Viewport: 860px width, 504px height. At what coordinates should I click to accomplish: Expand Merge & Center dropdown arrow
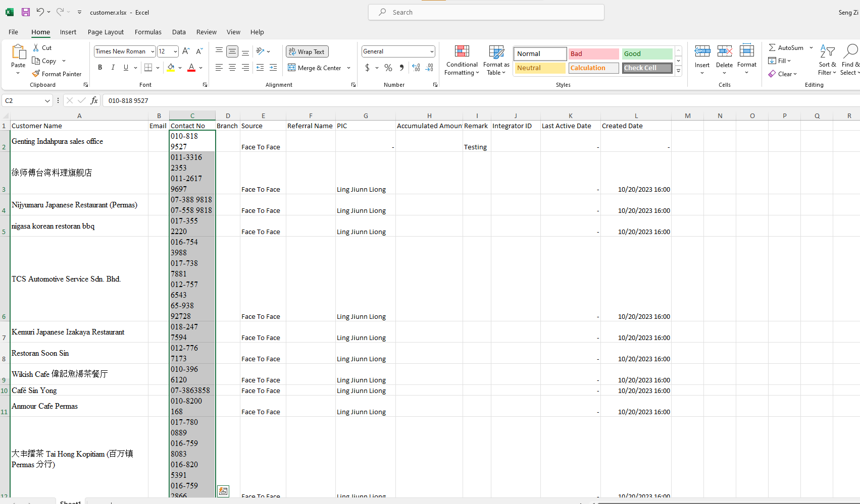[x=348, y=68]
